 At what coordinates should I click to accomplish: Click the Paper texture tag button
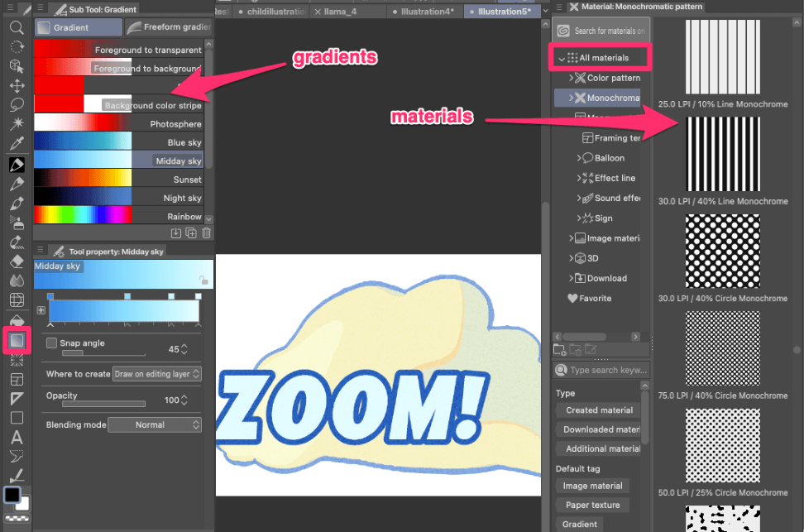592,505
